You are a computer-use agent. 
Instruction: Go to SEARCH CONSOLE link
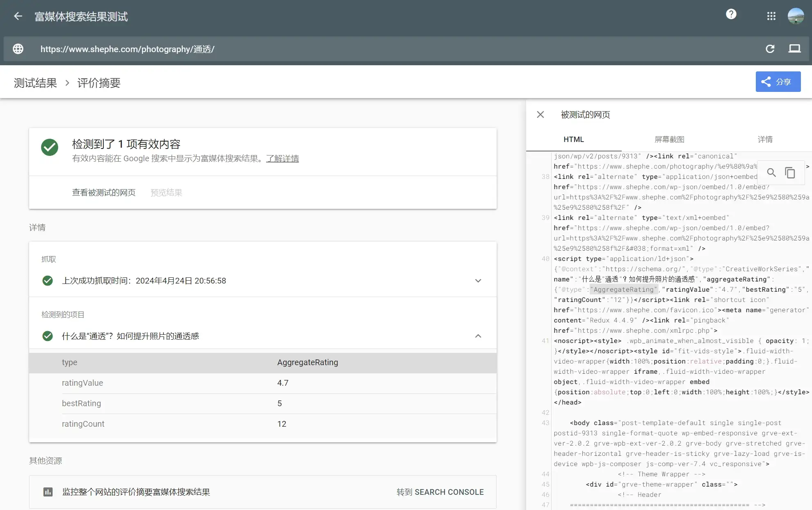click(x=440, y=492)
